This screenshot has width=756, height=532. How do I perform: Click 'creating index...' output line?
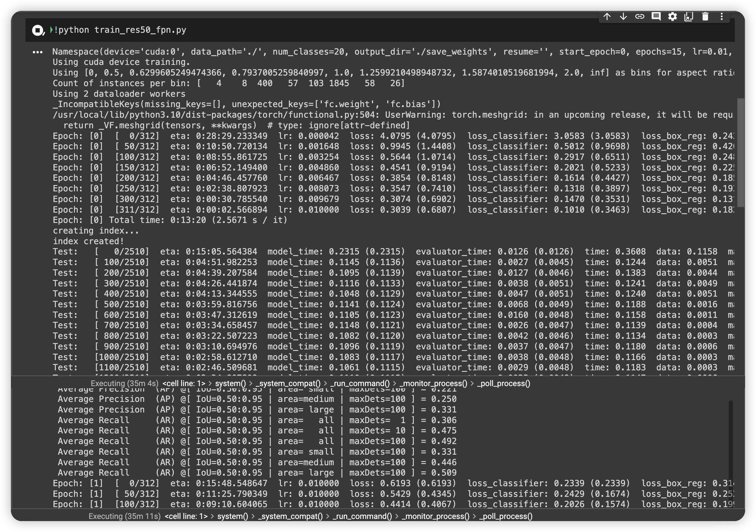(x=96, y=231)
